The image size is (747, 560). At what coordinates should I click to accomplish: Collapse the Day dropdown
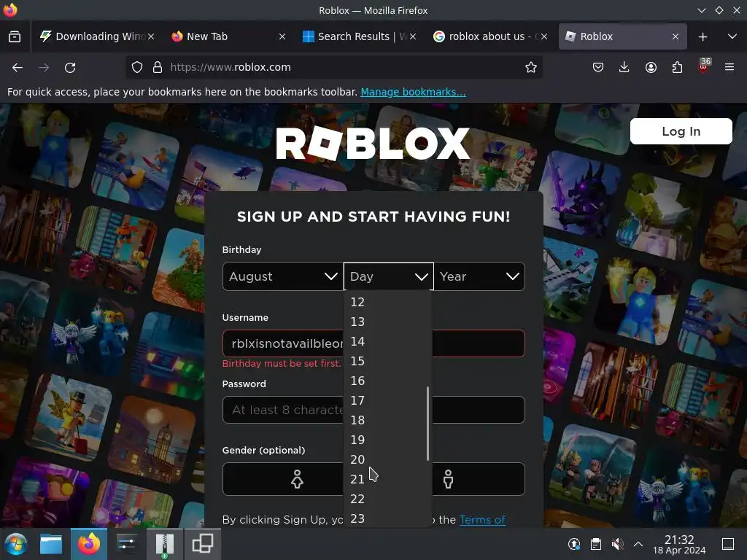pyautogui.click(x=389, y=276)
